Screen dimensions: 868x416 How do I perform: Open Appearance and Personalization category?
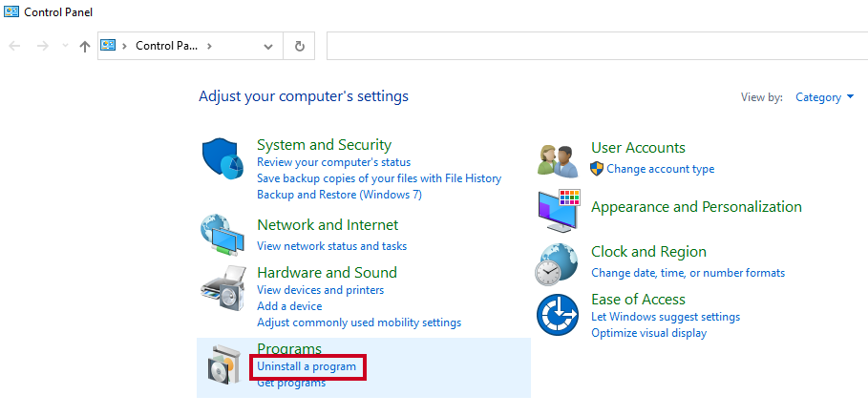[696, 207]
